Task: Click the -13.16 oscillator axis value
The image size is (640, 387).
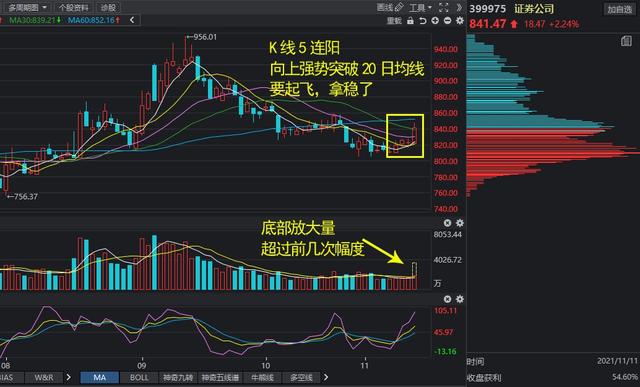Action: coord(445,351)
